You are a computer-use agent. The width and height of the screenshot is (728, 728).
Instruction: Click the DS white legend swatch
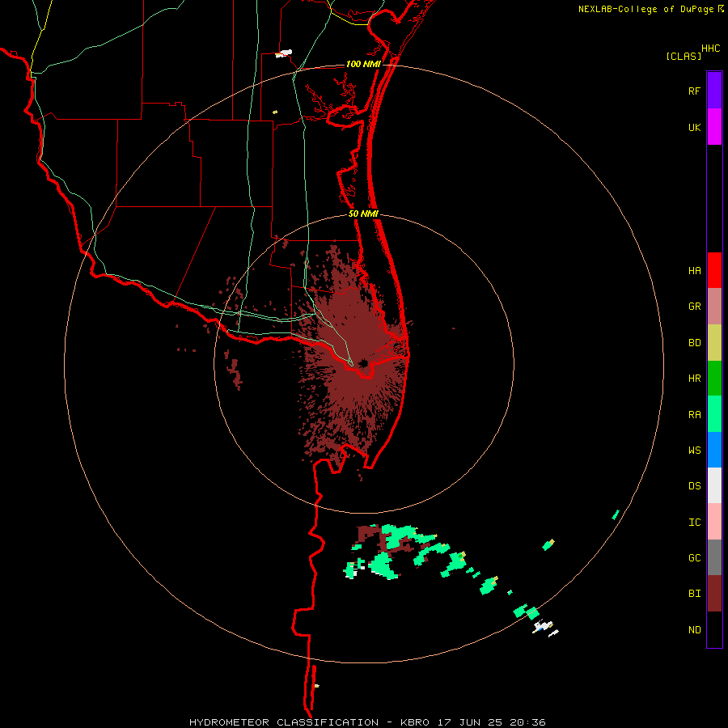[714, 485]
